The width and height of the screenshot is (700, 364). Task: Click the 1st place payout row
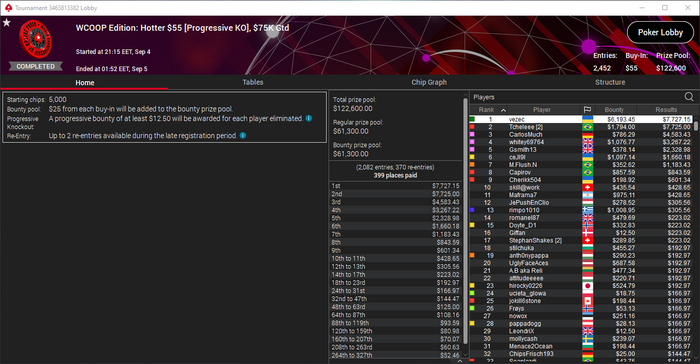click(x=395, y=186)
